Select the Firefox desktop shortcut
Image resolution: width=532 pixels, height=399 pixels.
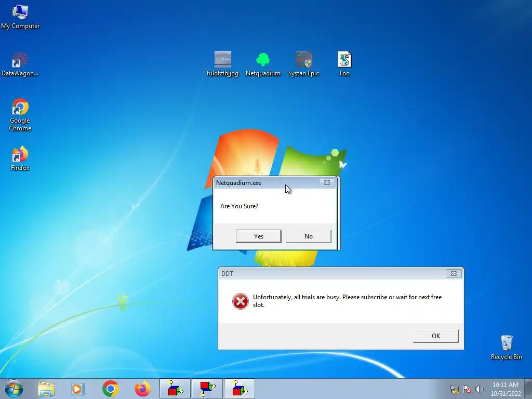[x=20, y=158]
